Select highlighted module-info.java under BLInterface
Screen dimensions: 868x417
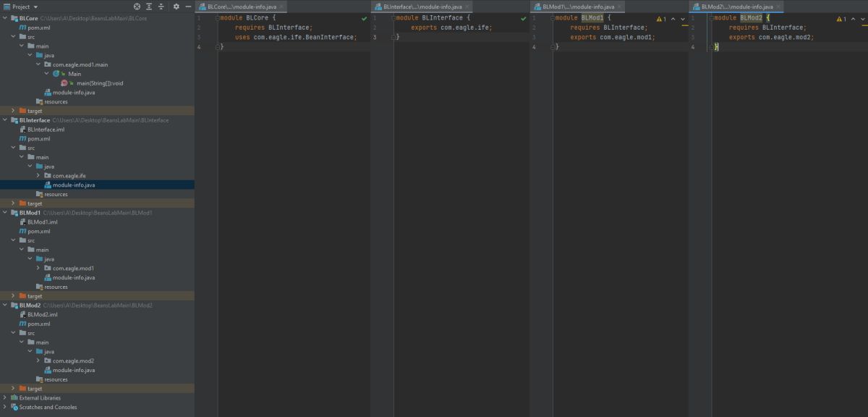coord(73,185)
